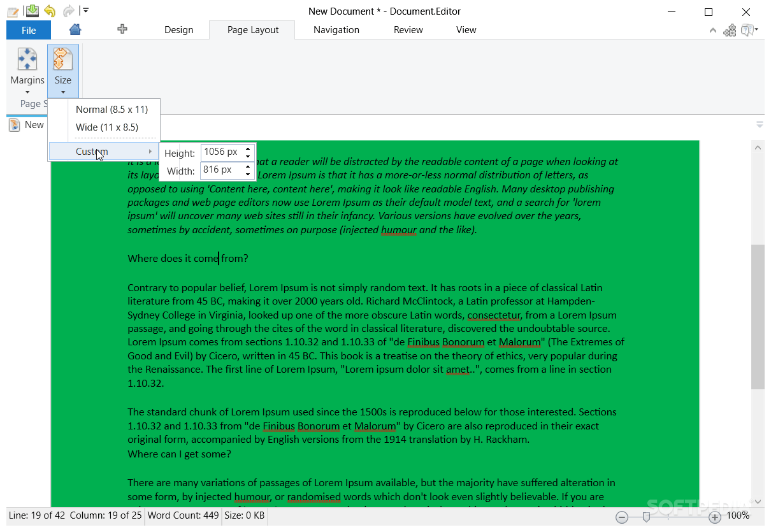Zoom out with the minus button
This screenshot has width=771, height=532.
623,517
